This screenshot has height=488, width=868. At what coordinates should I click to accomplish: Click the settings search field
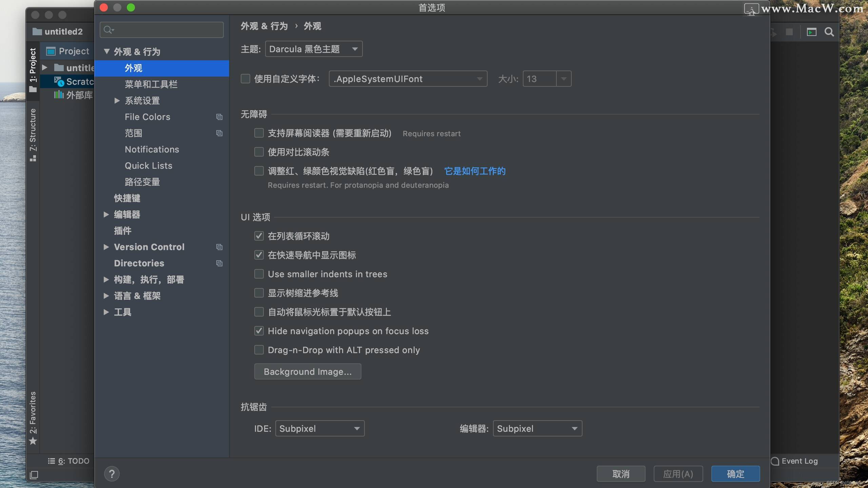(161, 29)
